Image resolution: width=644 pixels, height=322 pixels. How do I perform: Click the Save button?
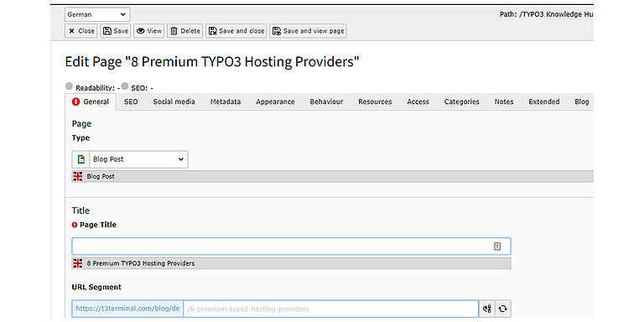point(116,31)
